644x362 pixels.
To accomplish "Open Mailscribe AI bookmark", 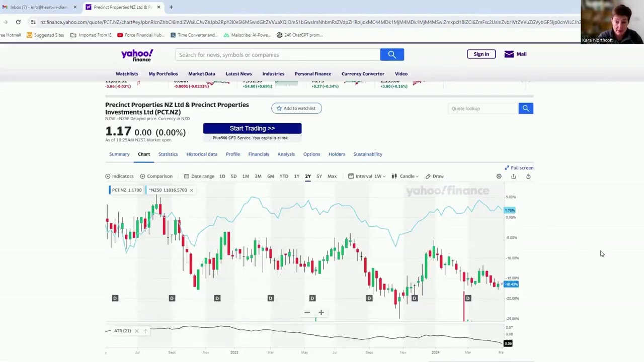I will click(x=247, y=35).
